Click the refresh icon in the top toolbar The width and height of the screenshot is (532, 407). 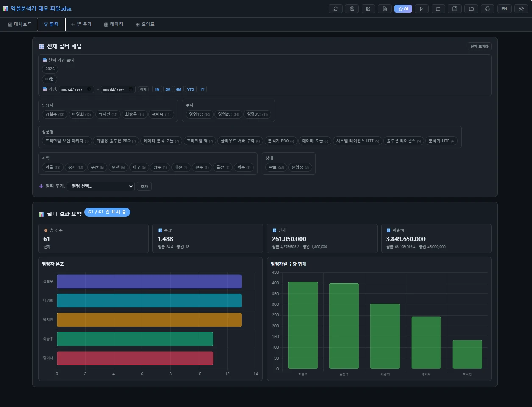[335, 9]
